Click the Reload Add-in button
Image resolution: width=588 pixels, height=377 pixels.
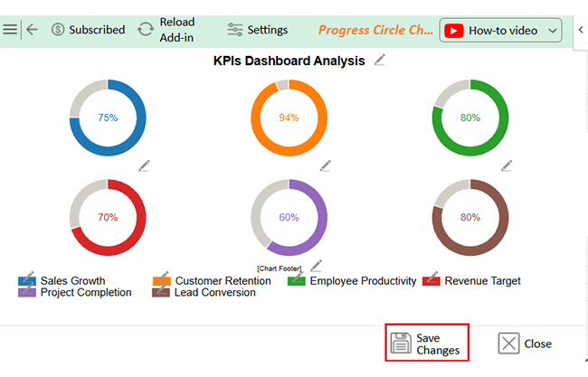point(166,30)
